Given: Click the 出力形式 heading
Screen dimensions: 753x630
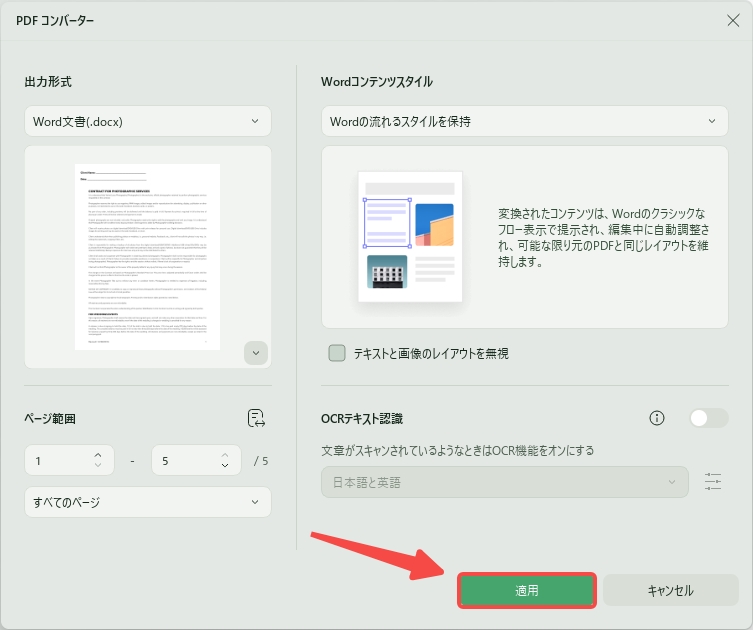Looking at the screenshot, I should [x=48, y=82].
